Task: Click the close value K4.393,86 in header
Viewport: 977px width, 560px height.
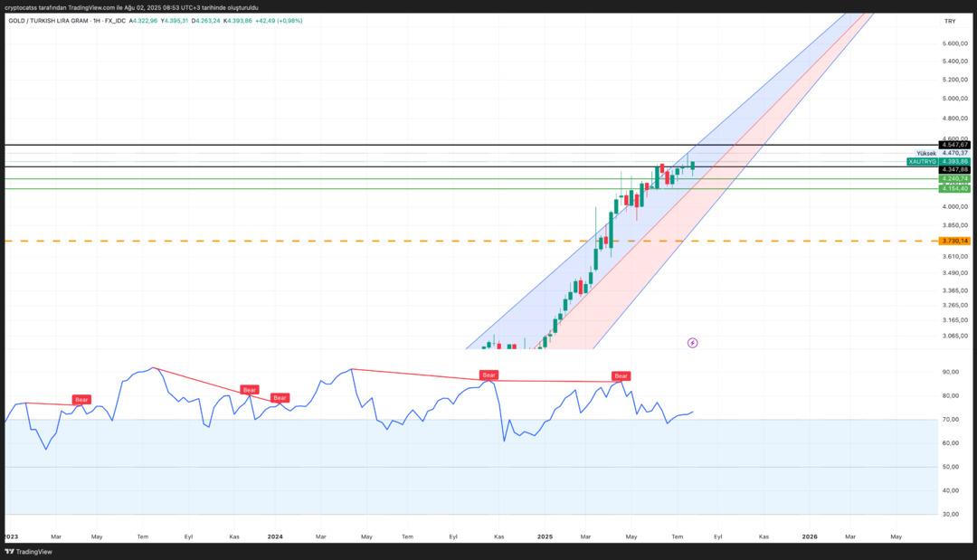Action: 237,21
